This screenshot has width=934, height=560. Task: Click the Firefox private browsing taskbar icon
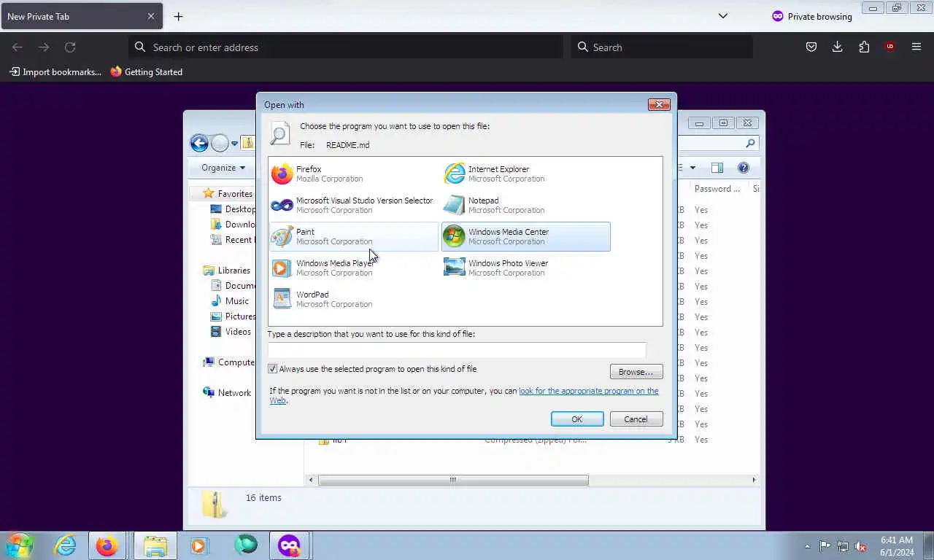click(289, 545)
